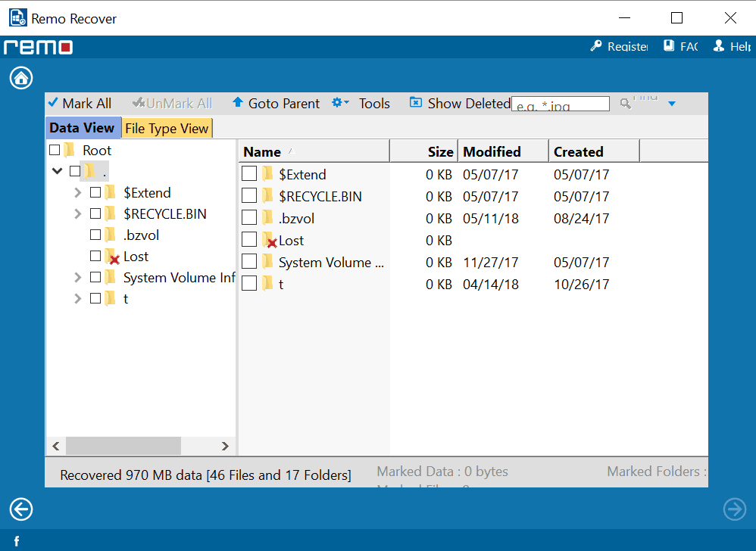The image size is (756, 551).
Task: Click the Remo logo in header
Action: [39, 47]
